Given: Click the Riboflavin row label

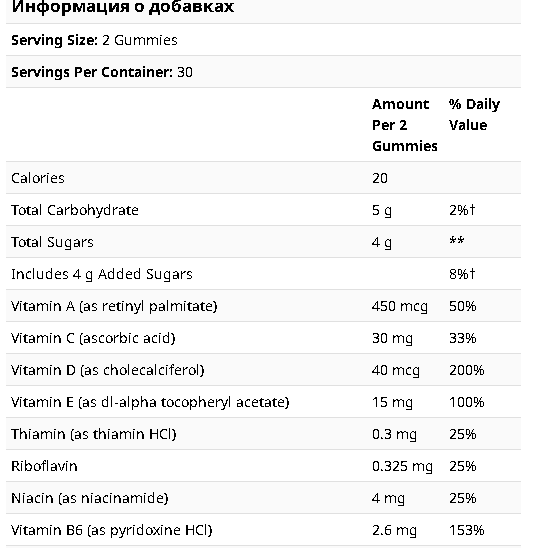Looking at the screenshot, I should [44, 466].
